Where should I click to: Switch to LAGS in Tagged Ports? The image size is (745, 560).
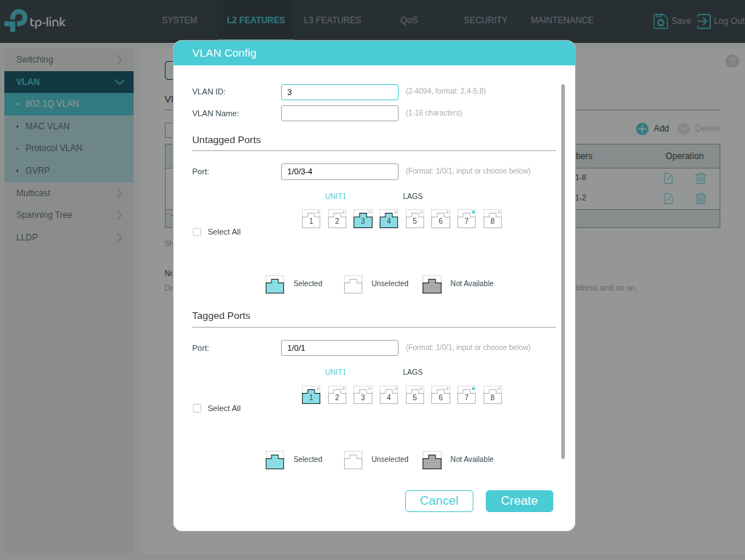[x=412, y=372]
